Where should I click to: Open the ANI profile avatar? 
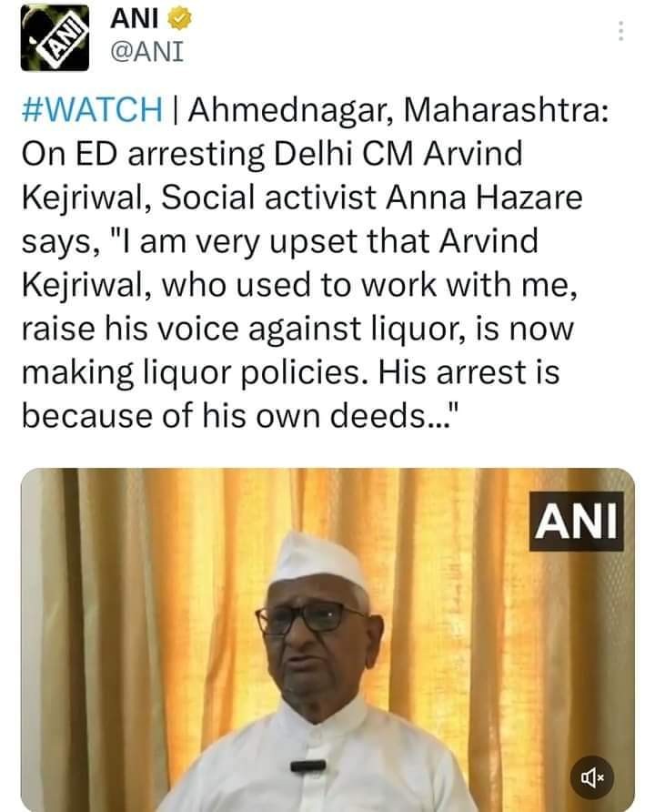click(54, 36)
